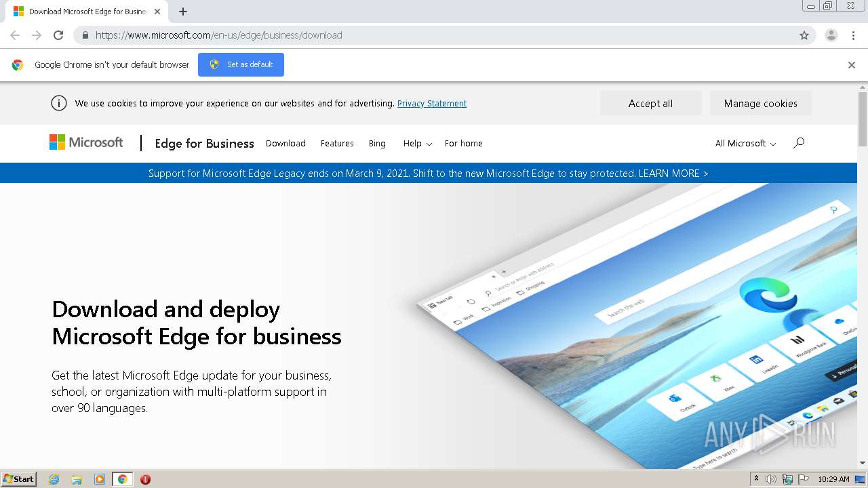The width and height of the screenshot is (868, 488).
Task: Click 'Download and deploy Microsoft Edge' heading
Action: pos(197,323)
